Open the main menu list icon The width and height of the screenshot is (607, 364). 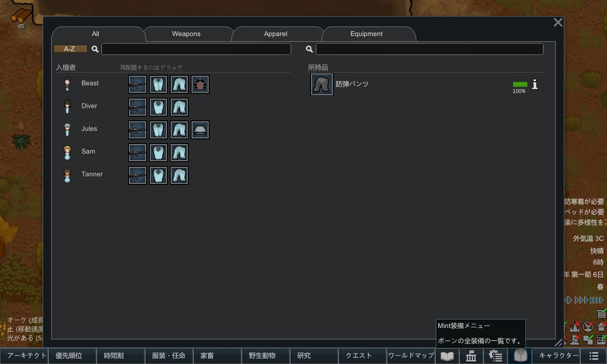[594, 356]
